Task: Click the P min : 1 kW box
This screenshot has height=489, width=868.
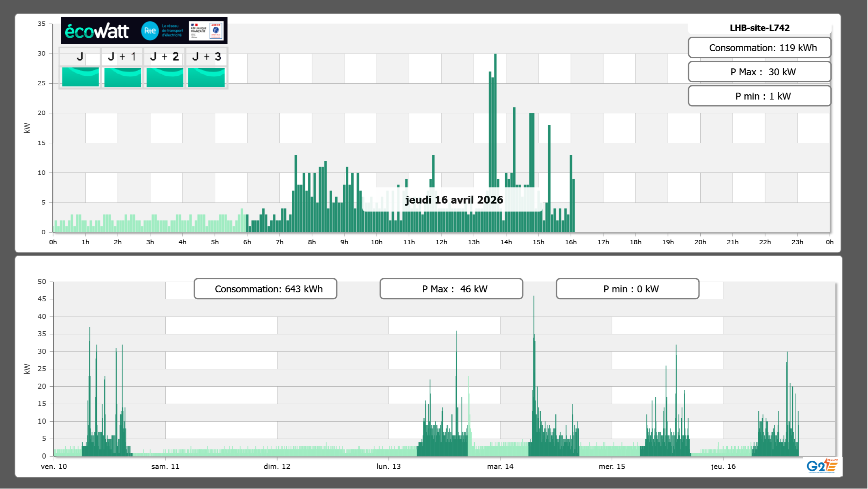Action: click(x=759, y=96)
